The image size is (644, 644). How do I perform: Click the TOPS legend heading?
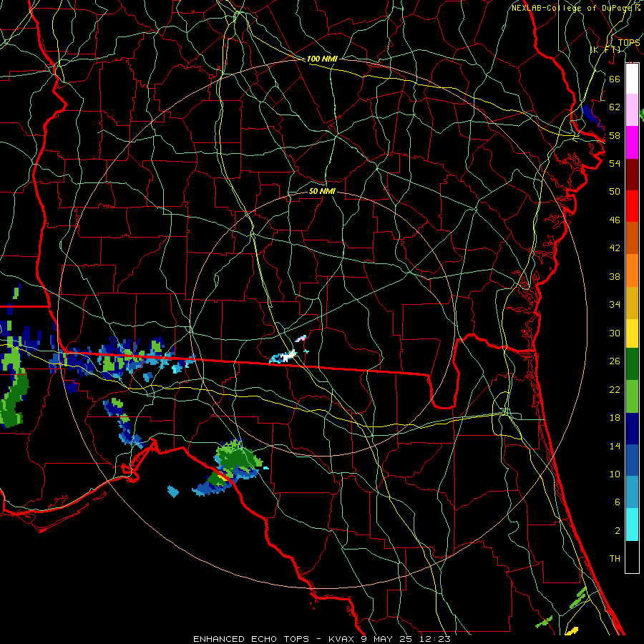click(x=629, y=42)
